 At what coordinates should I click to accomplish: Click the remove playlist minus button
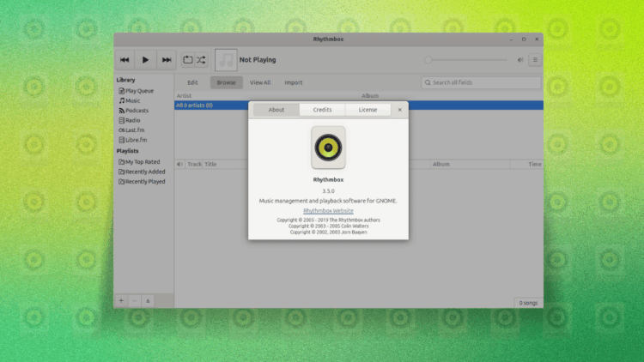tap(134, 301)
